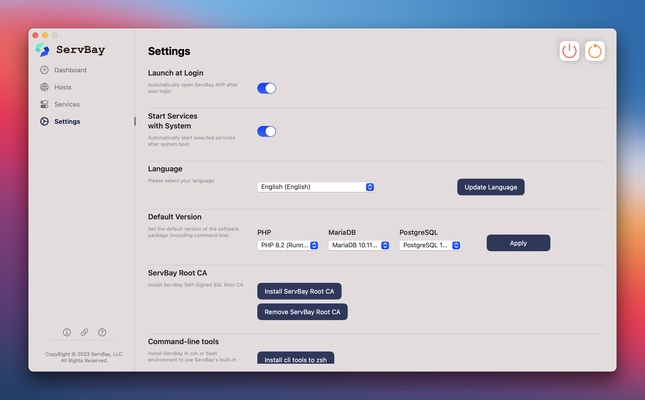
Task: Click the copyright ServBay, LLC text
Action: click(x=84, y=357)
